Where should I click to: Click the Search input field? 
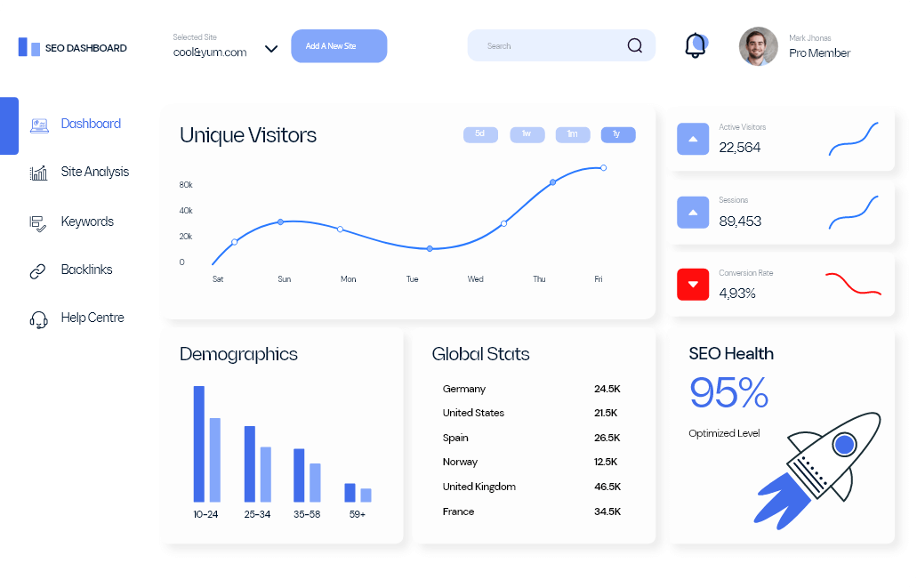[561, 45]
